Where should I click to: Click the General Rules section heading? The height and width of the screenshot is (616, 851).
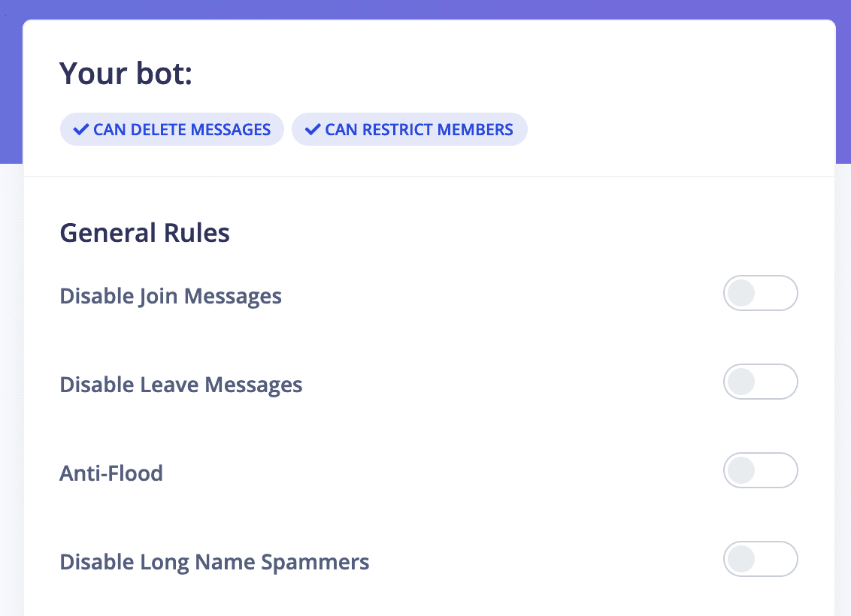[145, 233]
